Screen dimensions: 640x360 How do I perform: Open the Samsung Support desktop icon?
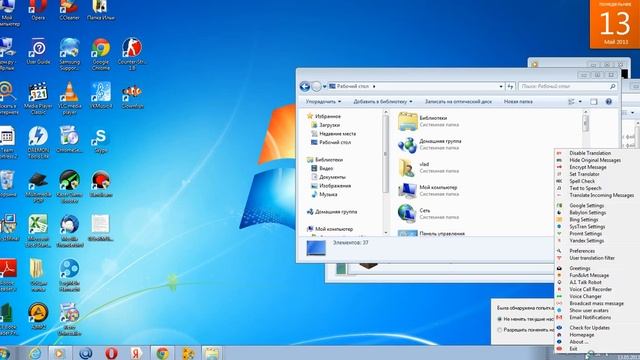(x=69, y=54)
